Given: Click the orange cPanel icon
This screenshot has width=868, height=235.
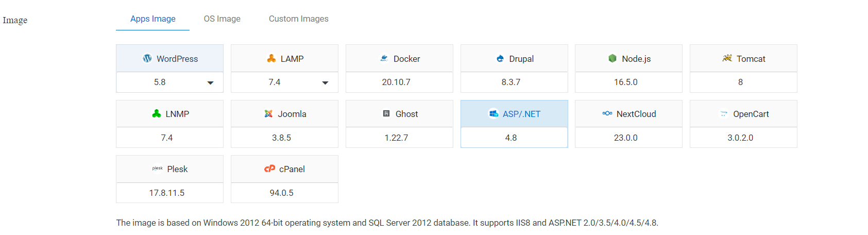Looking at the screenshot, I should click(x=269, y=169).
